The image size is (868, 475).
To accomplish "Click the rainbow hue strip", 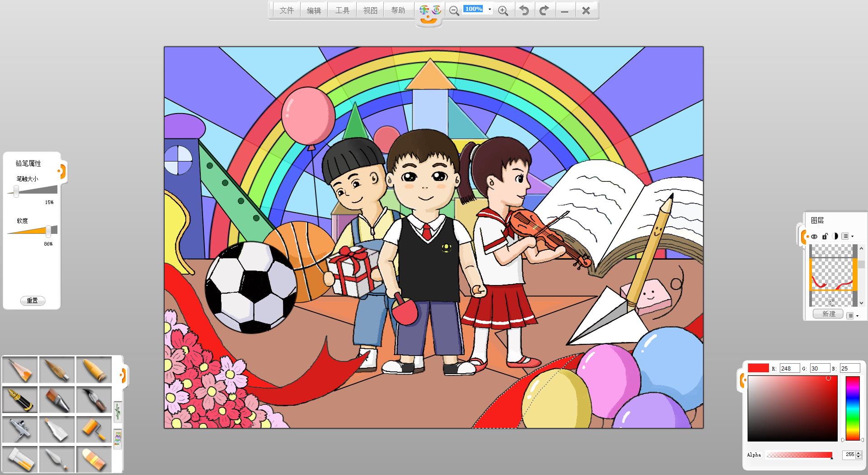I will 853,408.
